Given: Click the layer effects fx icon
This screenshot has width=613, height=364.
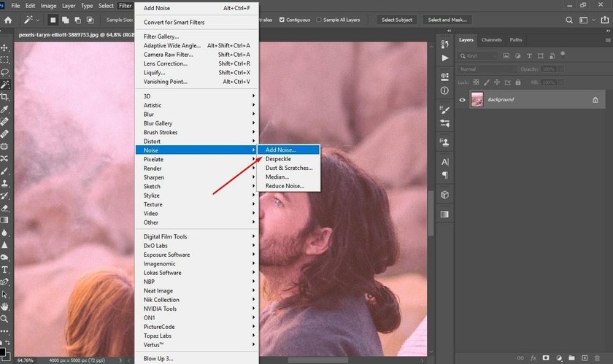Looking at the screenshot, I should tap(533, 357).
